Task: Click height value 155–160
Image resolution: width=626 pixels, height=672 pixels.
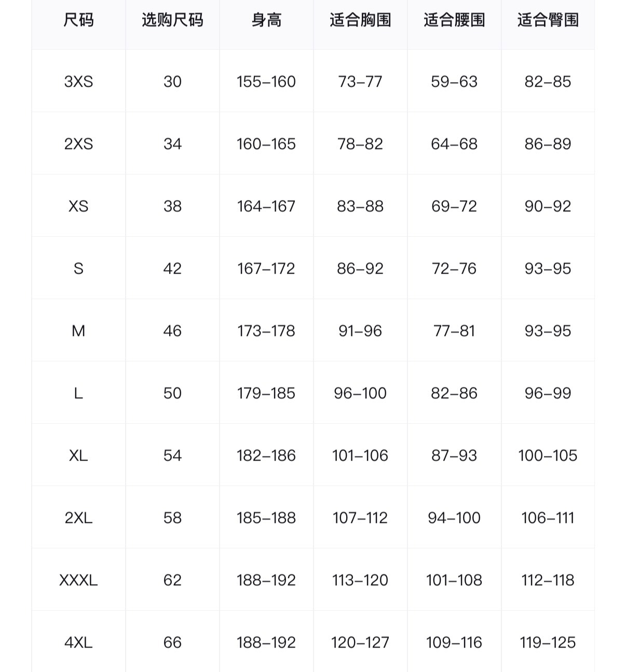Action: [266, 82]
